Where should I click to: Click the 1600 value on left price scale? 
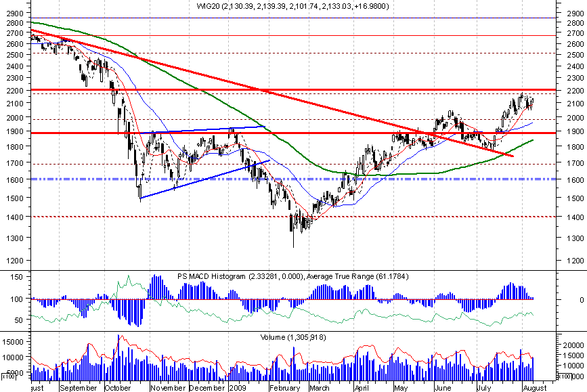click(15, 179)
